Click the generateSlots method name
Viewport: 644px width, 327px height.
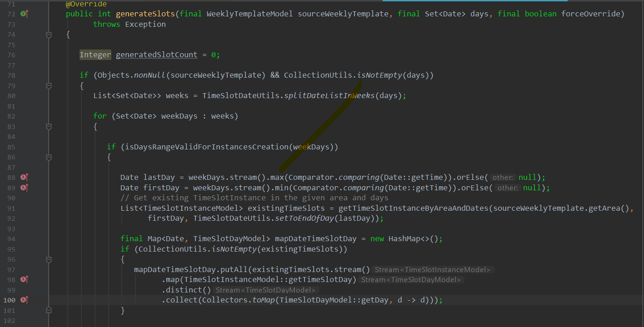[x=145, y=14]
